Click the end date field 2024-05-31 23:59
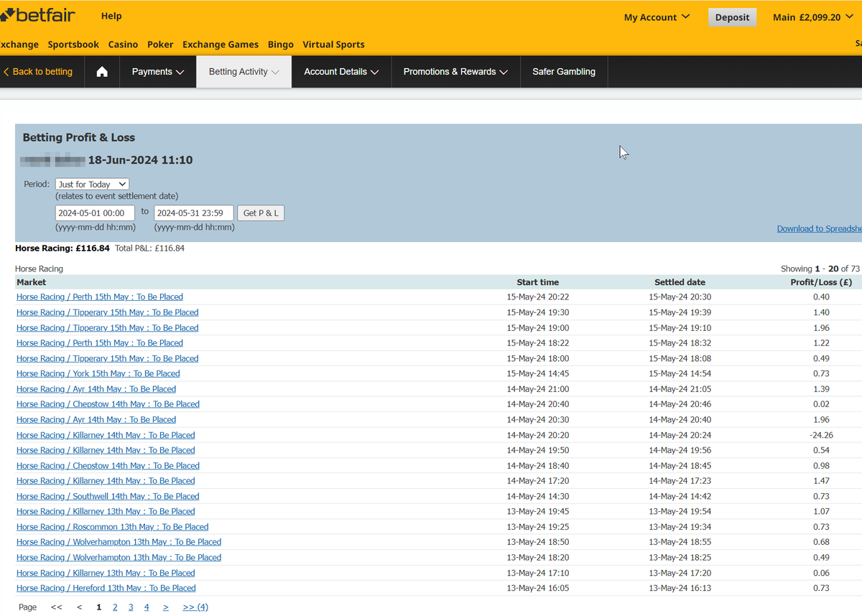The height and width of the screenshot is (616, 862). [193, 213]
